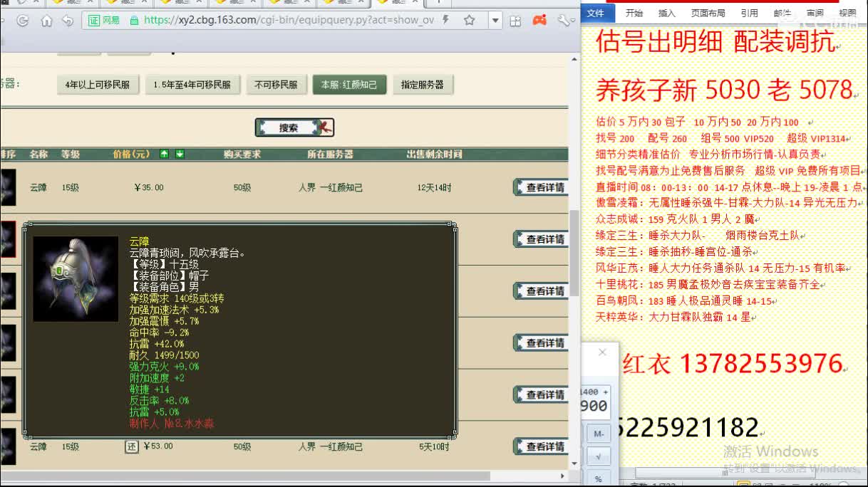The height and width of the screenshot is (487, 868).
Task: Open thumbnail of 云障 ¥35.00 row
Action: coord(7,187)
